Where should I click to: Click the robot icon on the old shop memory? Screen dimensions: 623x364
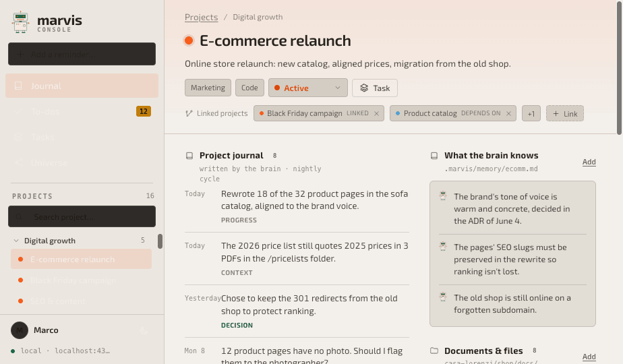pos(443,297)
